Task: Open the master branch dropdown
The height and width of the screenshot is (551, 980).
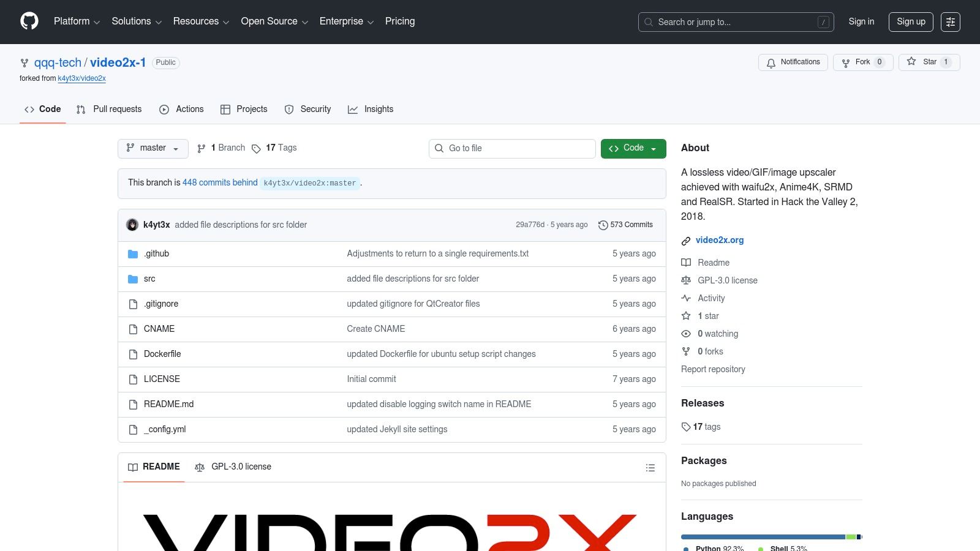Action: coord(153,148)
